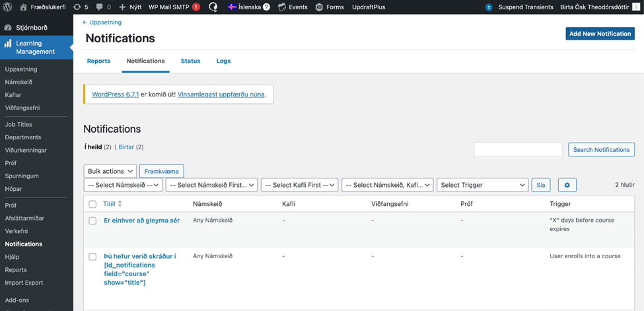Click the search notifications text field
Image resolution: width=644 pixels, height=311 pixels.
pyautogui.click(x=518, y=150)
